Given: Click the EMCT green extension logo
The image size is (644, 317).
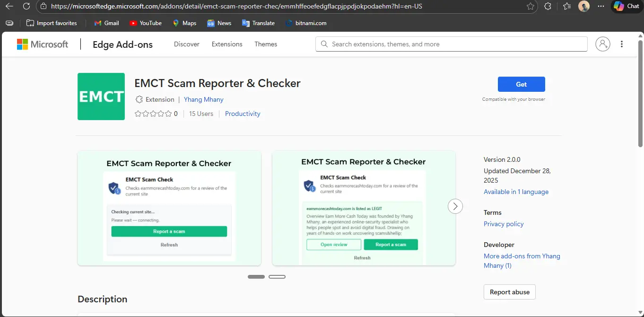Looking at the screenshot, I should tap(101, 97).
